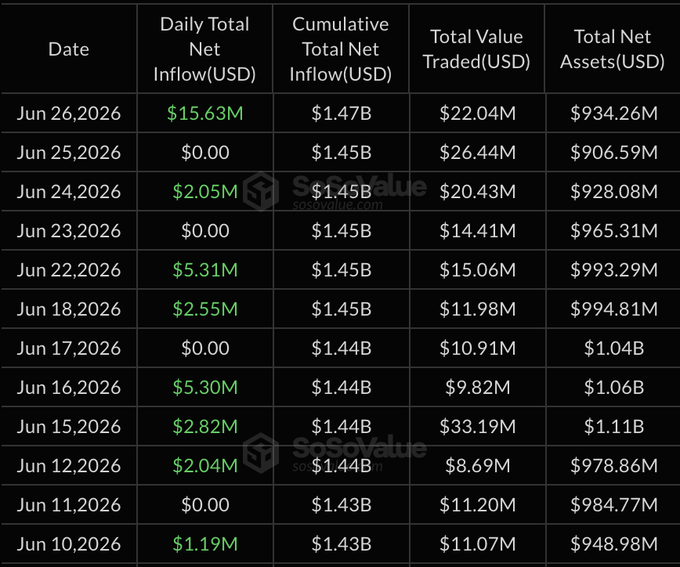Click $1.45B cumulative inflow in Jun 22,2026 row
The height and width of the screenshot is (567, 680).
[341, 270]
